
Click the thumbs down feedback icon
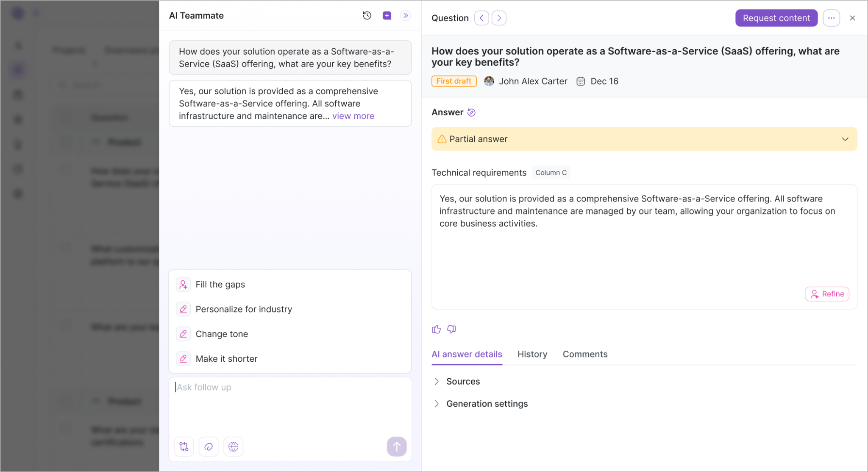452,330
